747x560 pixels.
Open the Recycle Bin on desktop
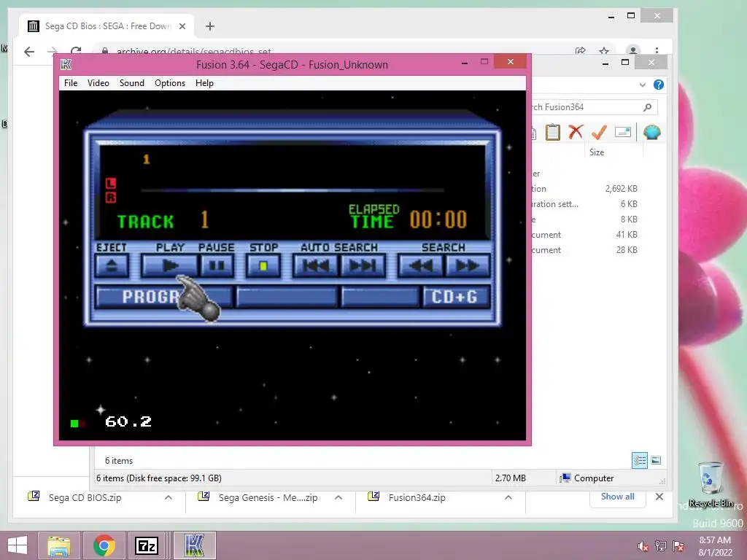point(711,484)
